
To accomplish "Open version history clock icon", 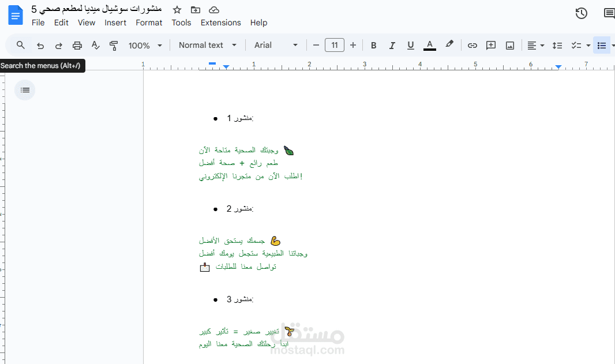I will point(582,13).
